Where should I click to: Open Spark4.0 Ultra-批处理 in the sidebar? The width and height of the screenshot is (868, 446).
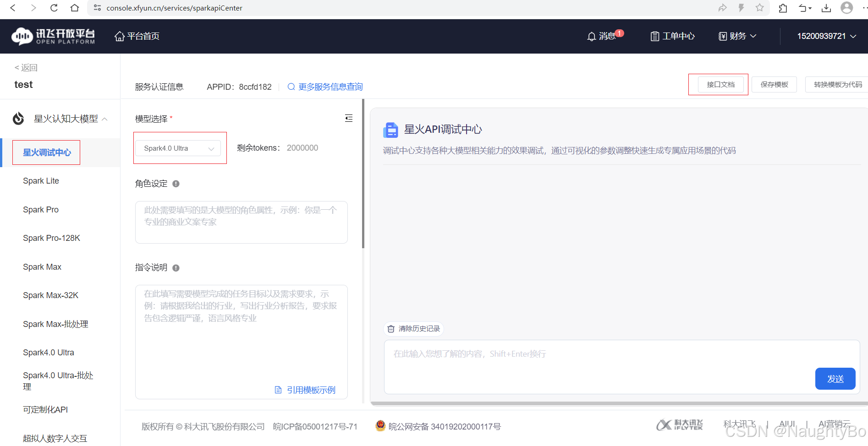pyautogui.click(x=58, y=381)
